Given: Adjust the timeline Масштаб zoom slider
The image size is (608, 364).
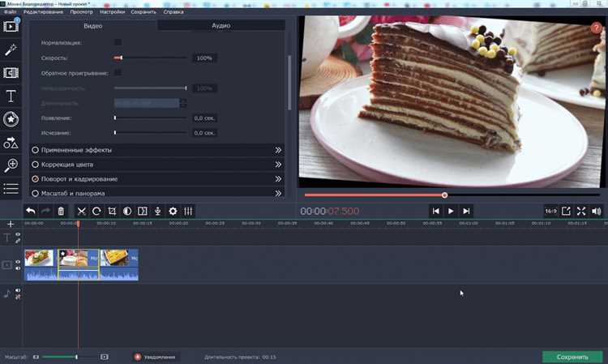Looking at the screenshot, I should coord(70,357).
